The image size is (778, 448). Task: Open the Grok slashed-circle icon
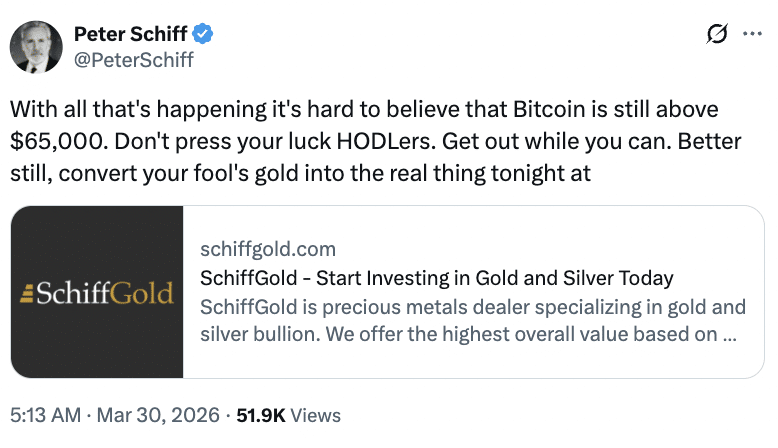pos(716,34)
